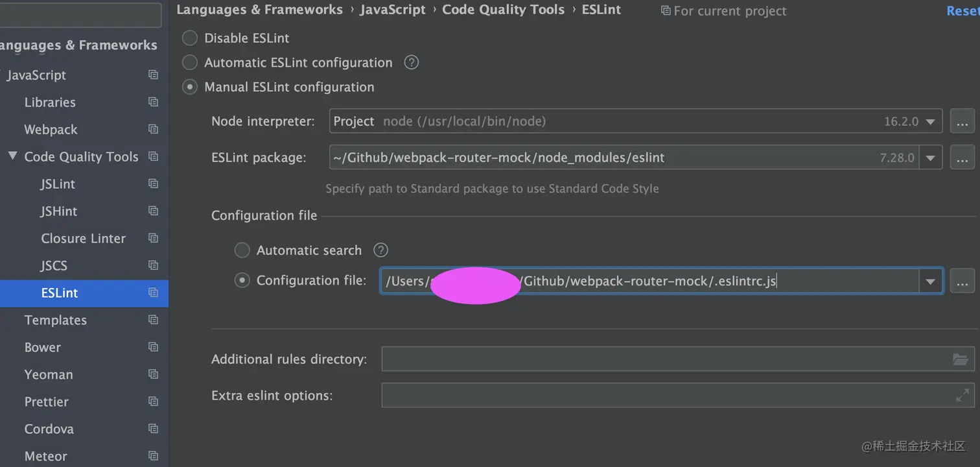Screen dimensions: 980x467
Task: Select Automatic ESLint configuration radio option
Action: click(x=190, y=63)
